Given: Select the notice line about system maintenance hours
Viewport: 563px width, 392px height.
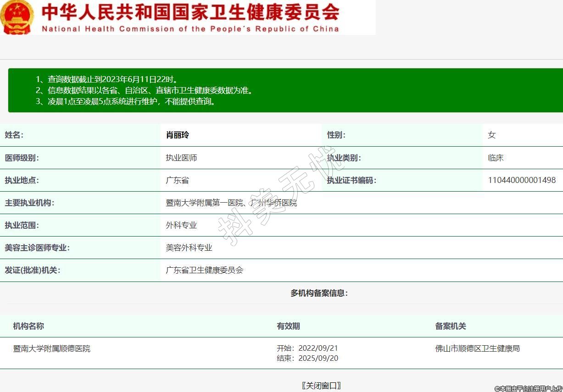Looking at the screenshot, I should (x=125, y=101).
